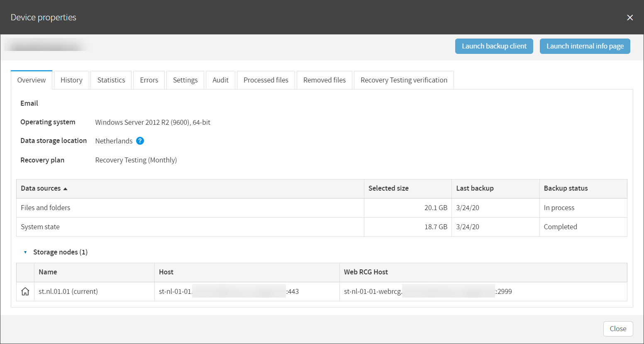Open the Errors tab
This screenshot has height=344, width=644.
point(149,80)
